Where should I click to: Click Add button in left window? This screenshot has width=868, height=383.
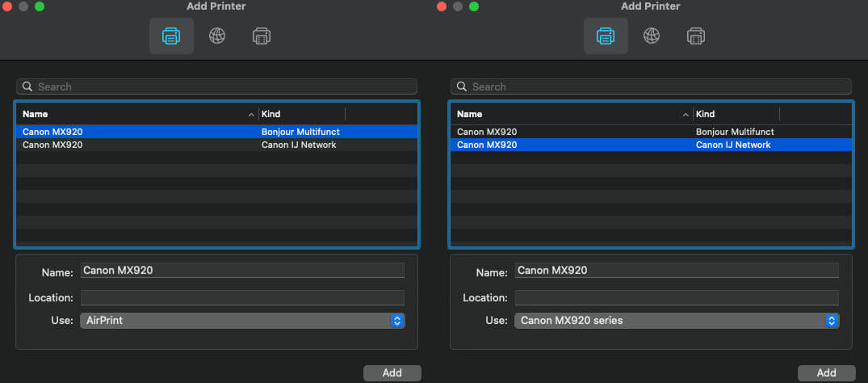392,373
